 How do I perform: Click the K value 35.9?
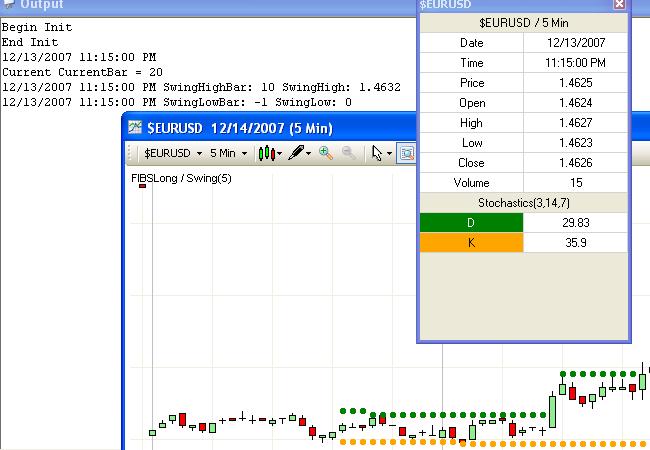tap(575, 243)
